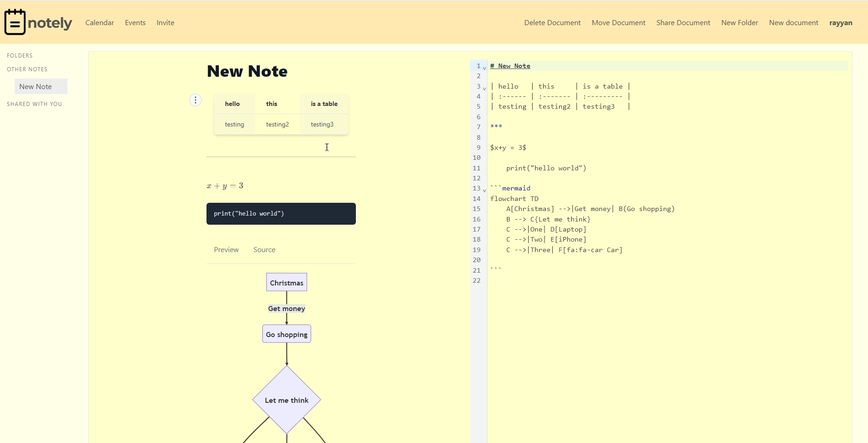Click the 'is a table' header cell
This screenshot has width=868, height=443.
324,104
